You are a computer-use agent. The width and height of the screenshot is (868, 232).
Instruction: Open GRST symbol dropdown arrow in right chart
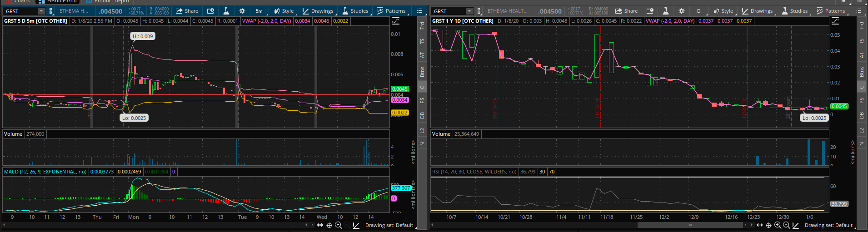pos(469,11)
